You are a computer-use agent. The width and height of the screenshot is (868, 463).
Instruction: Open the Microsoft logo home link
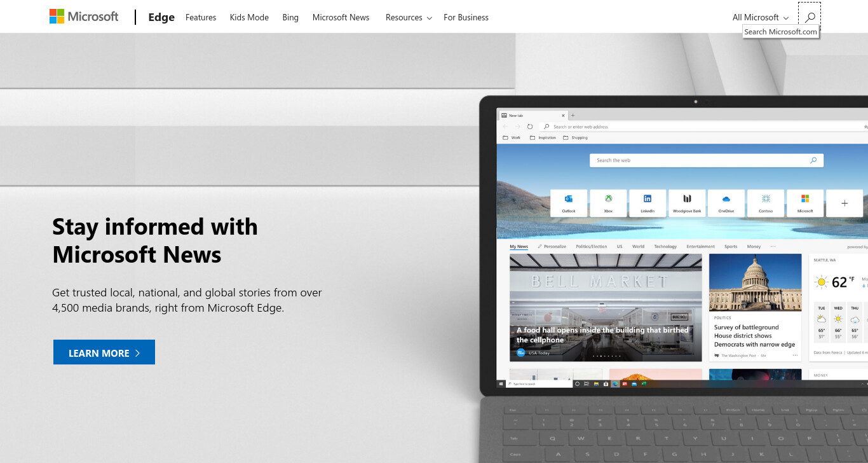tap(84, 17)
